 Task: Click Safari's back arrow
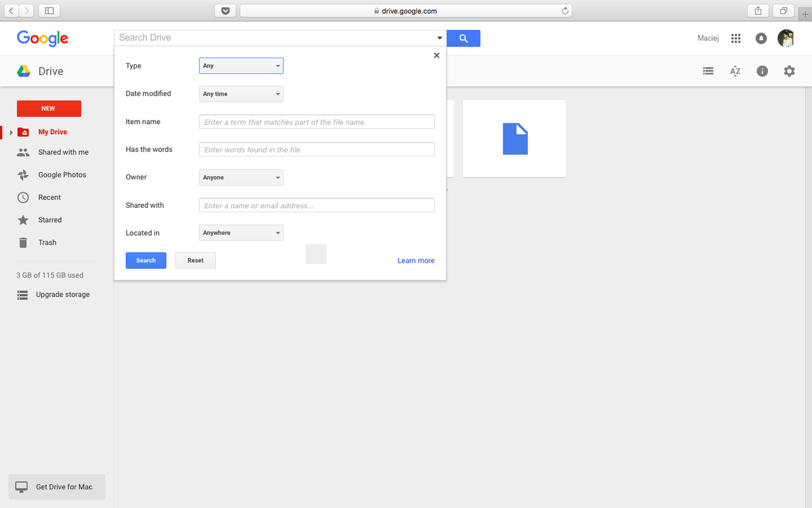point(12,11)
